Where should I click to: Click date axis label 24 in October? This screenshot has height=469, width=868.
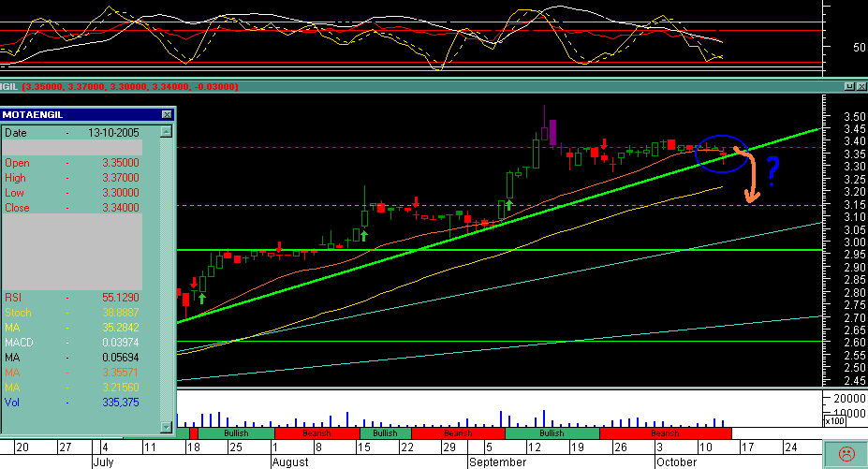click(x=791, y=447)
